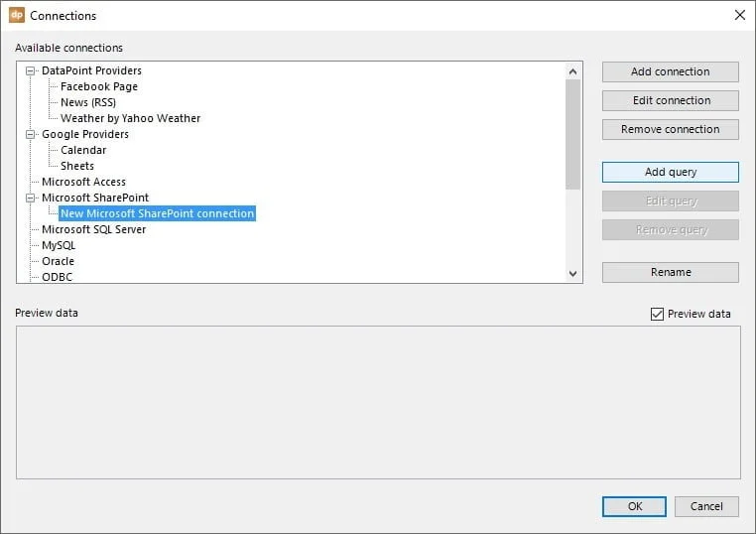Image resolution: width=756 pixels, height=534 pixels.
Task: Select the DataPoint Providers tree item
Action: point(91,70)
